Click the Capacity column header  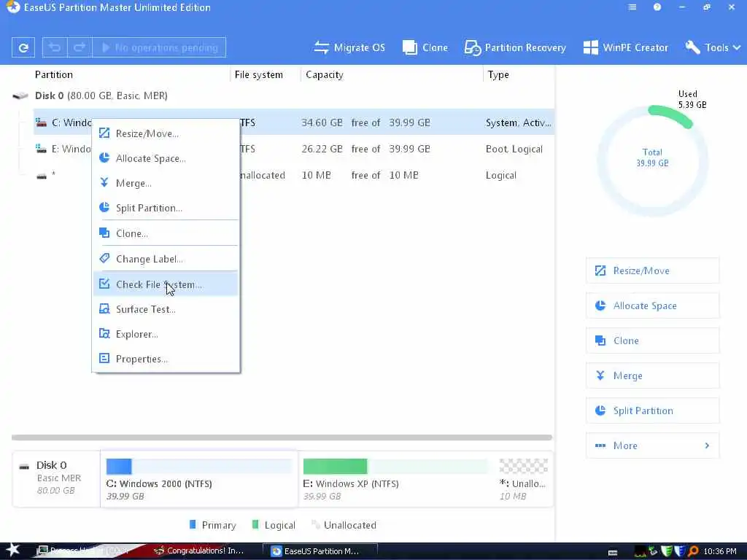(325, 75)
